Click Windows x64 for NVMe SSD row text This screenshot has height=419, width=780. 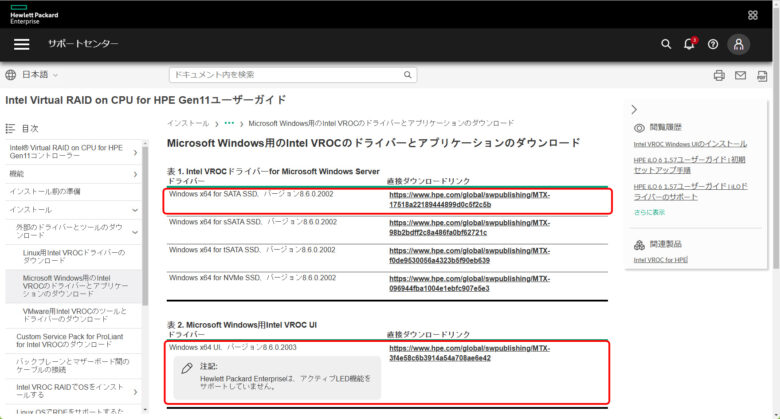coord(252,278)
